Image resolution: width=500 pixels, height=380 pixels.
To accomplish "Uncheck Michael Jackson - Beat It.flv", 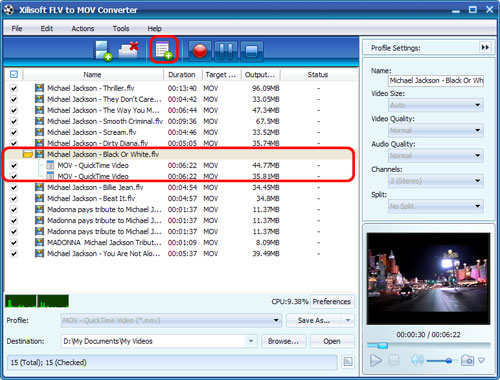I will click(x=14, y=198).
